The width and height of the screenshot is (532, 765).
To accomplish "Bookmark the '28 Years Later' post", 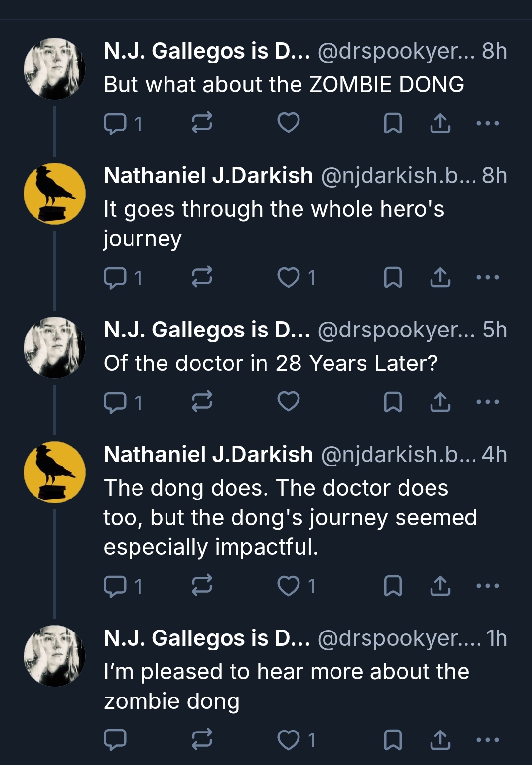I will [393, 402].
